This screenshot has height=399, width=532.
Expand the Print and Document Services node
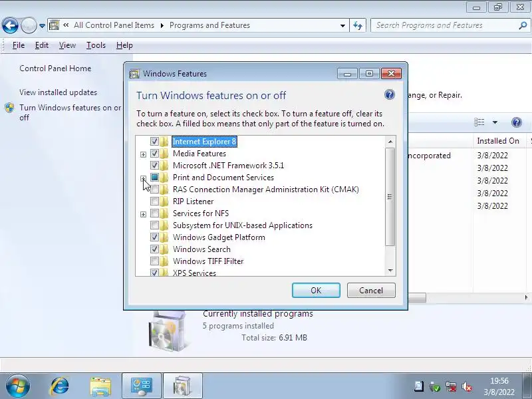[143, 178]
